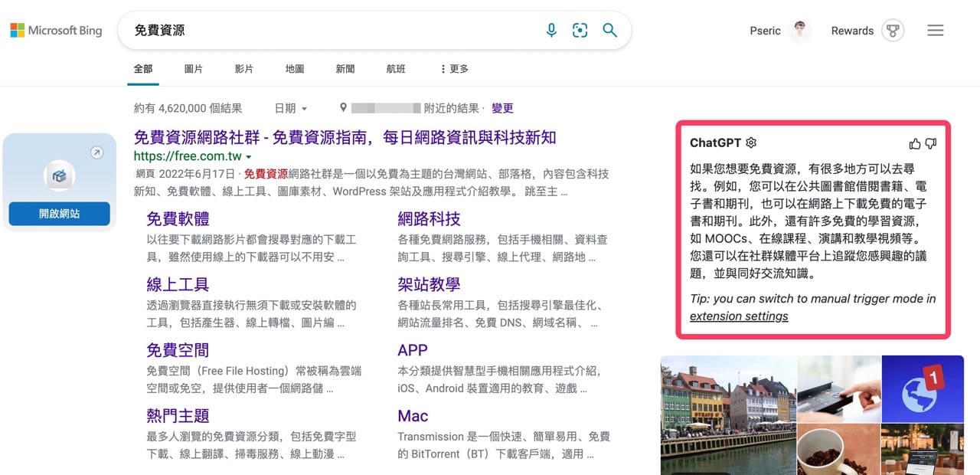Click the Rewards label
This screenshot has width=980, height=475.
coord(852,31)
